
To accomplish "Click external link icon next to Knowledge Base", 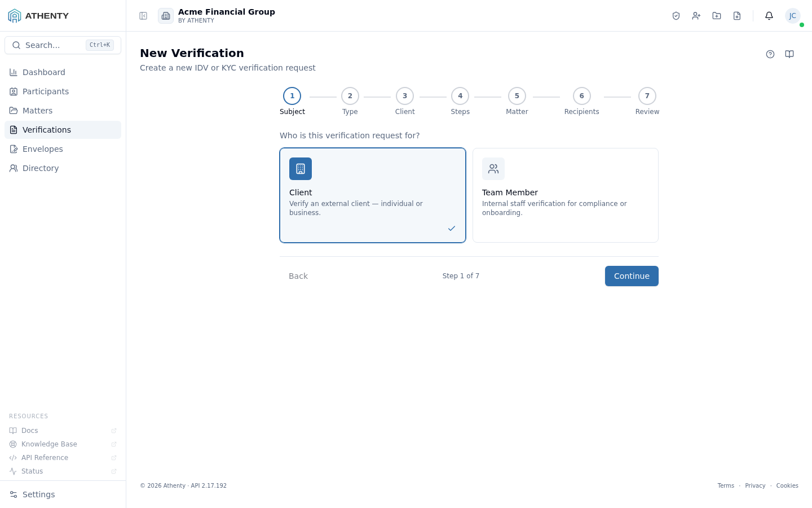I will point(114,444).
